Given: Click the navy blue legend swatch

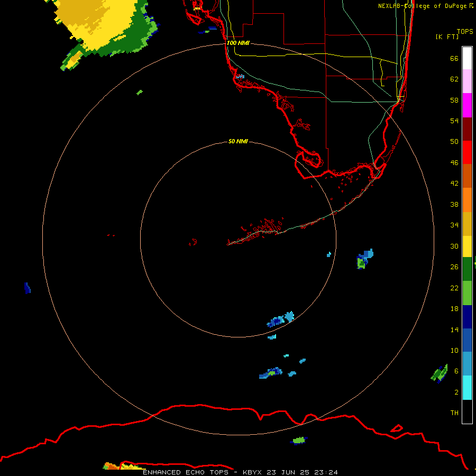Looking at the screenshot, I should click(467, 317).
